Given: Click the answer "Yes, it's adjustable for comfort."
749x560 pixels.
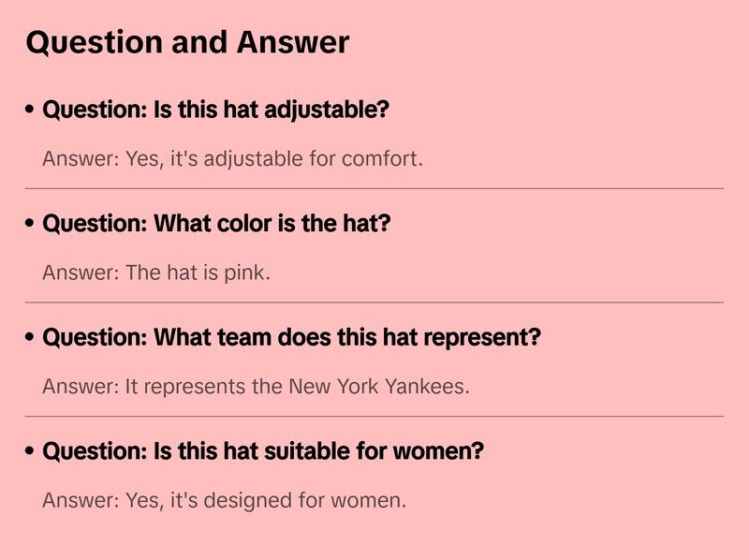Looking at the screenshot, I should [x=232, y=158].
